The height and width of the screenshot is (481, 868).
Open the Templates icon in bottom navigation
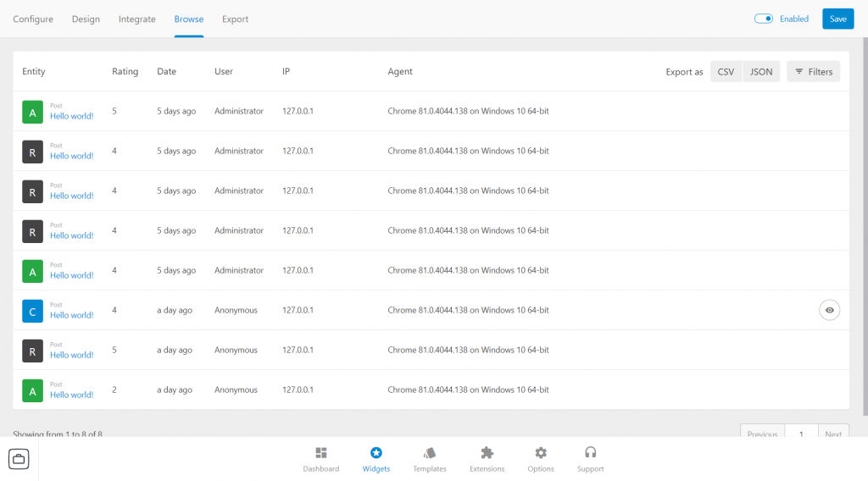tap(430, 453)
